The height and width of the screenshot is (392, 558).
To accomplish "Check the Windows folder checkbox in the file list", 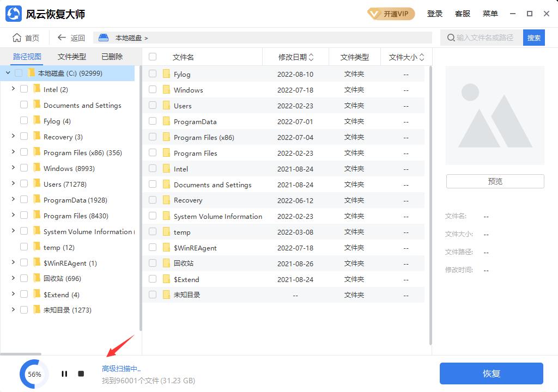I will (x=153, y=89).
